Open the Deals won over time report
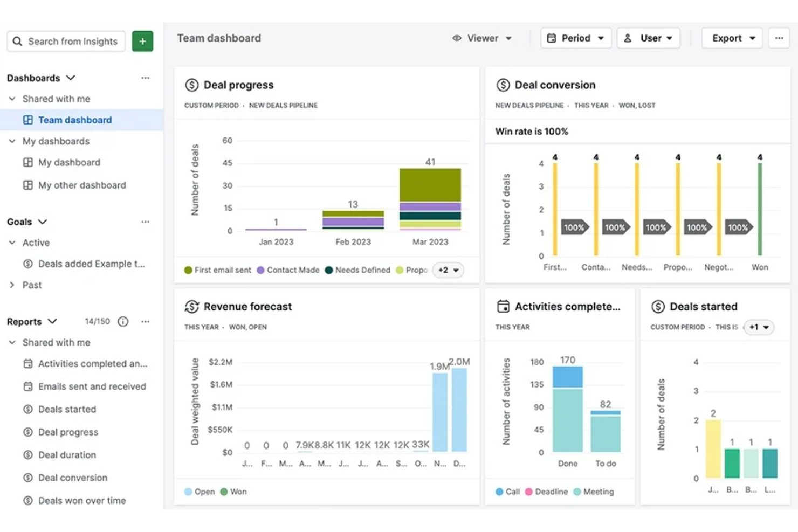The height and width of the screenshot is (532, 798). (82, 500)
